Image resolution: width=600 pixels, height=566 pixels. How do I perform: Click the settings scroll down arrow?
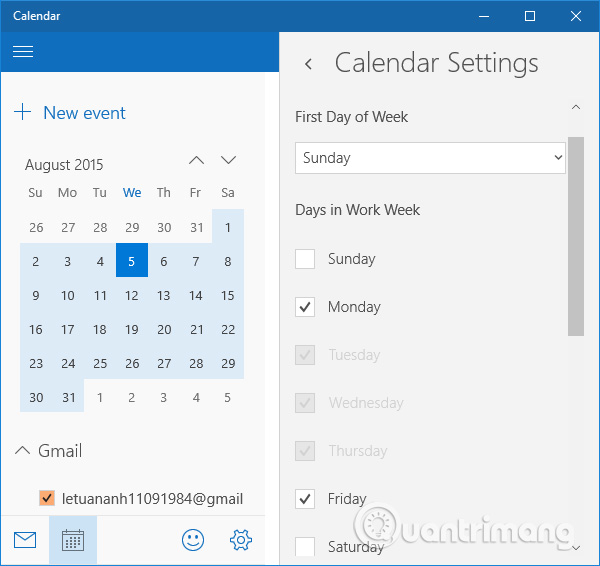point(576,548)
